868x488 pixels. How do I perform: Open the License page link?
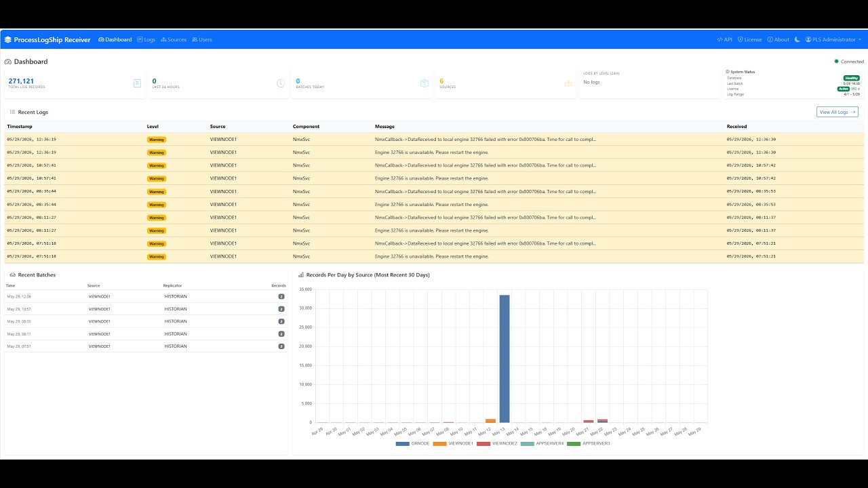pos(750,39)
